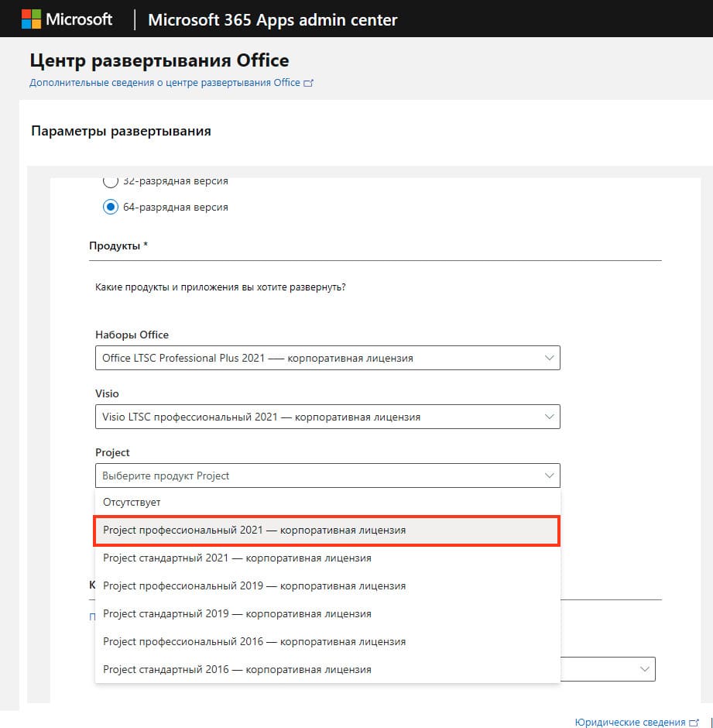Choose Project профессиональный 2016 option
713x728 pixels.
(x=327, y=641)
